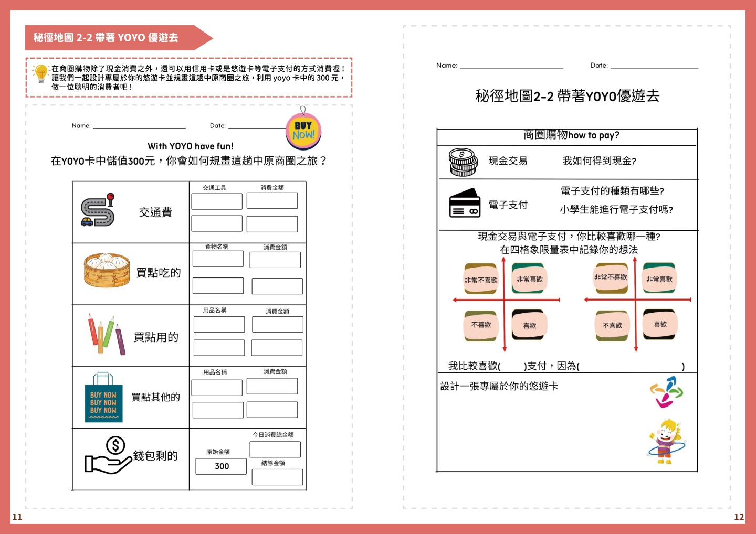Click the 我如何得到現金? question text
756x534 pixels.
coord(599,161)
